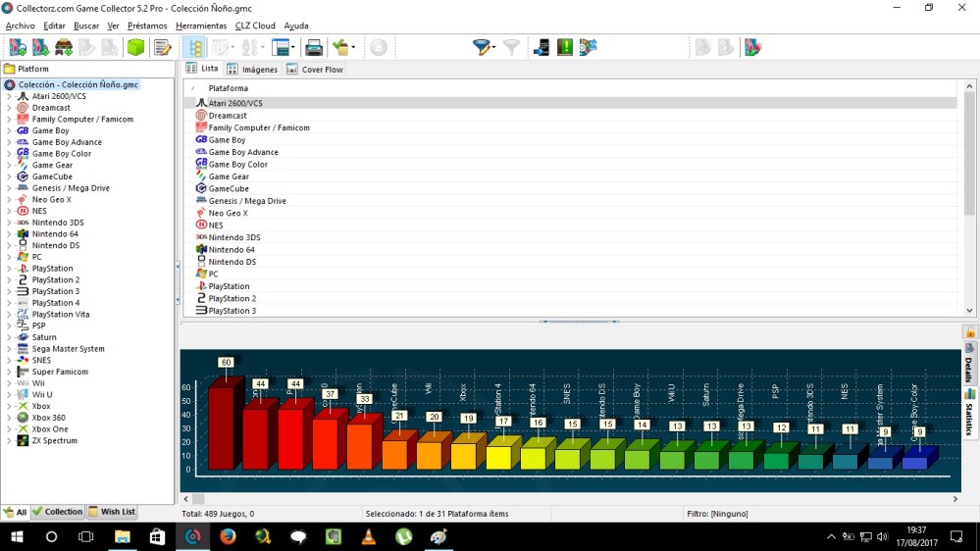Click the green exclamation book icon
This screenshot has width=980, height=551.
tap(565, 47)
